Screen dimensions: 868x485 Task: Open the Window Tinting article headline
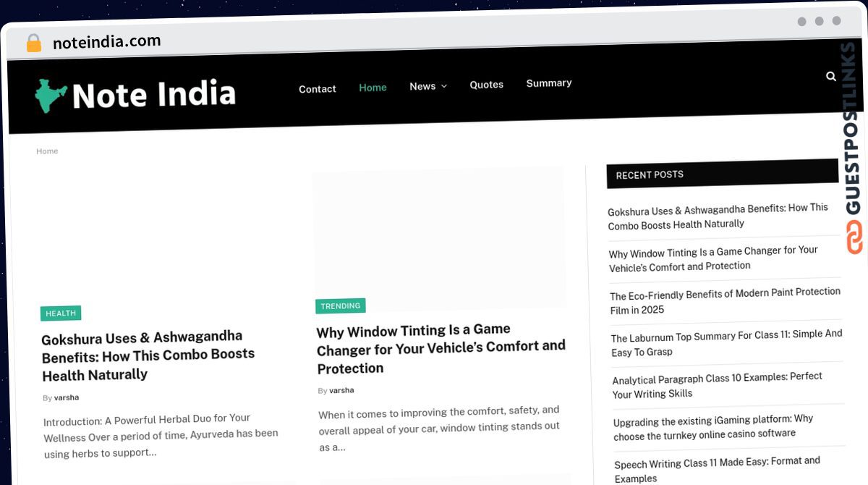(440, 348)
